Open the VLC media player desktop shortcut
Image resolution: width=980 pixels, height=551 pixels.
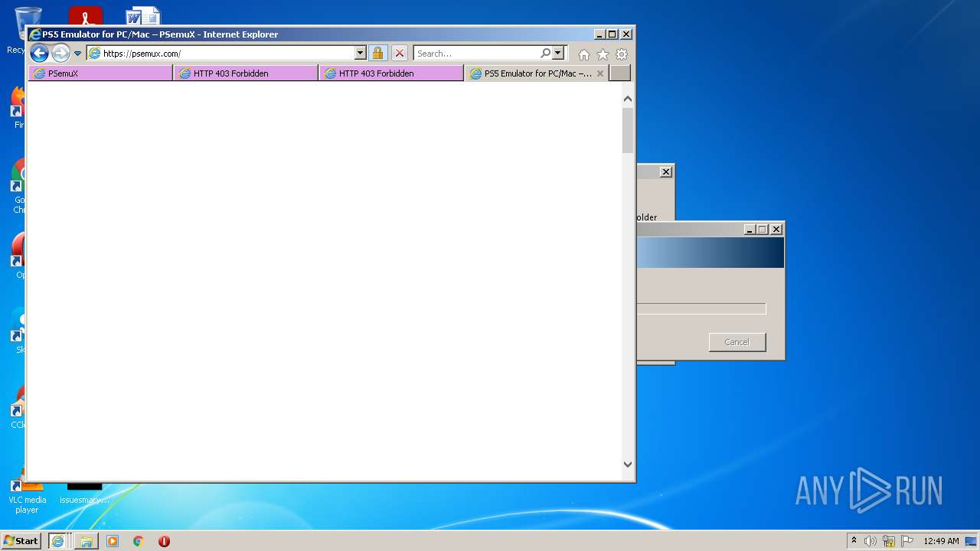[27, 495]
